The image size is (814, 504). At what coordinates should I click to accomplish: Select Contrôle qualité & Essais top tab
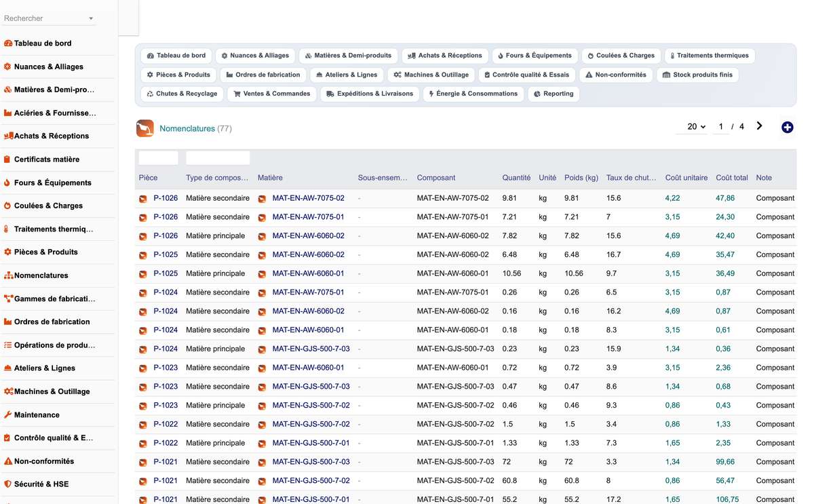526,75
